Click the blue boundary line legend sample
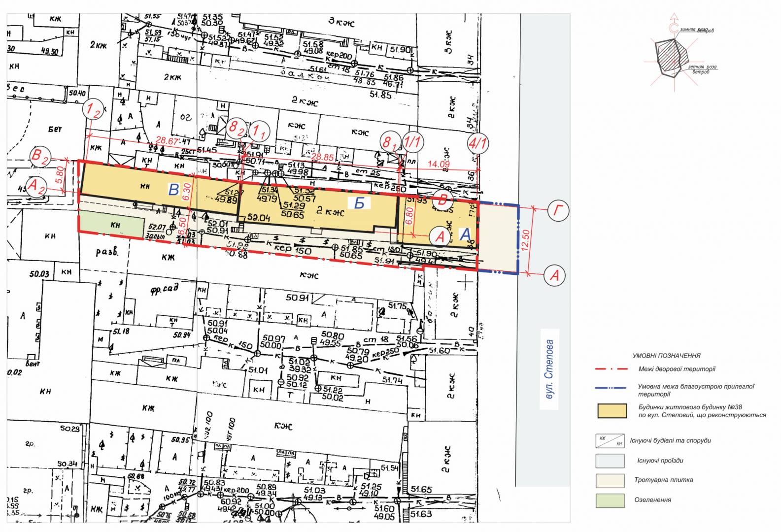Viewport: 781px width, 532px height. [611, 388]
